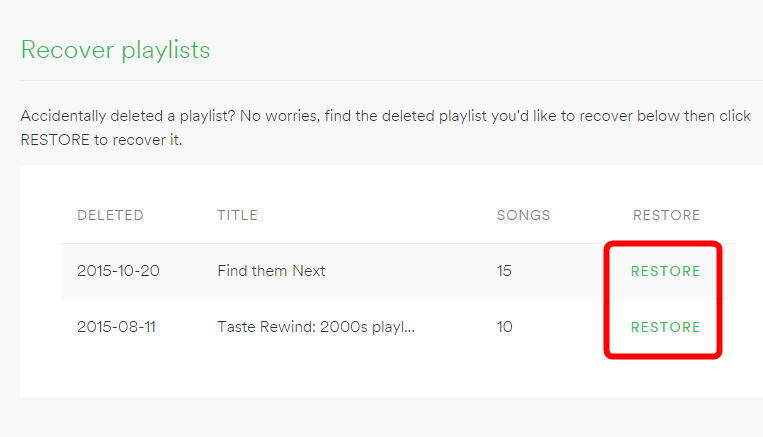The height and width of the screenshot is (437, 763).
Task: Click the gray page background below table
Action: click(382, 417)
